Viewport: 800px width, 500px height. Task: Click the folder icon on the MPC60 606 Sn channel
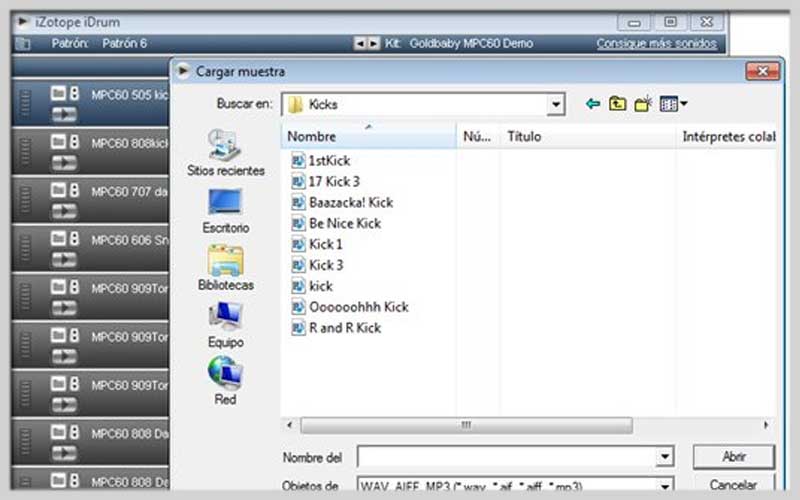coord(58,238)
